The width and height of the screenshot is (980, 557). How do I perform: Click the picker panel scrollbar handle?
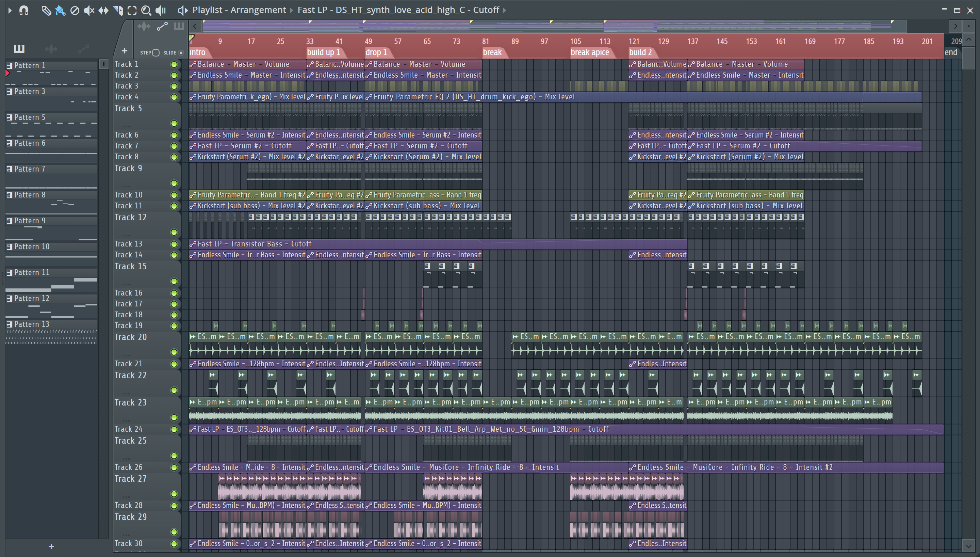[103, 64]
